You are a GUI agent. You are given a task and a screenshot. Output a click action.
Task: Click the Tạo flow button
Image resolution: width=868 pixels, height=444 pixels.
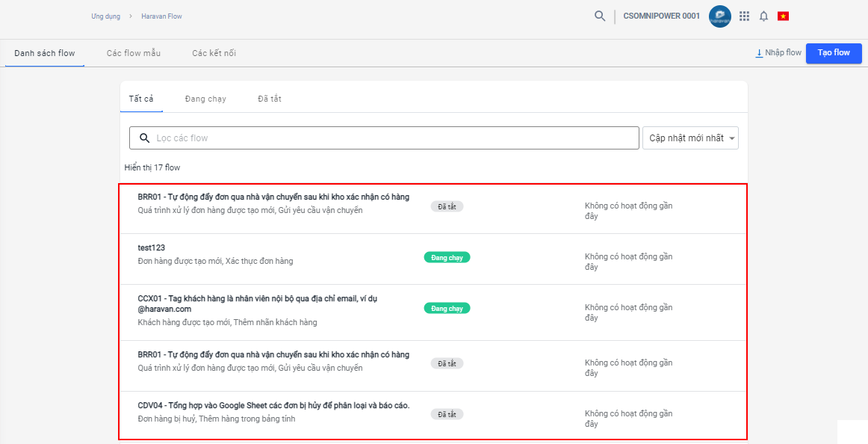tap(834, 53)
